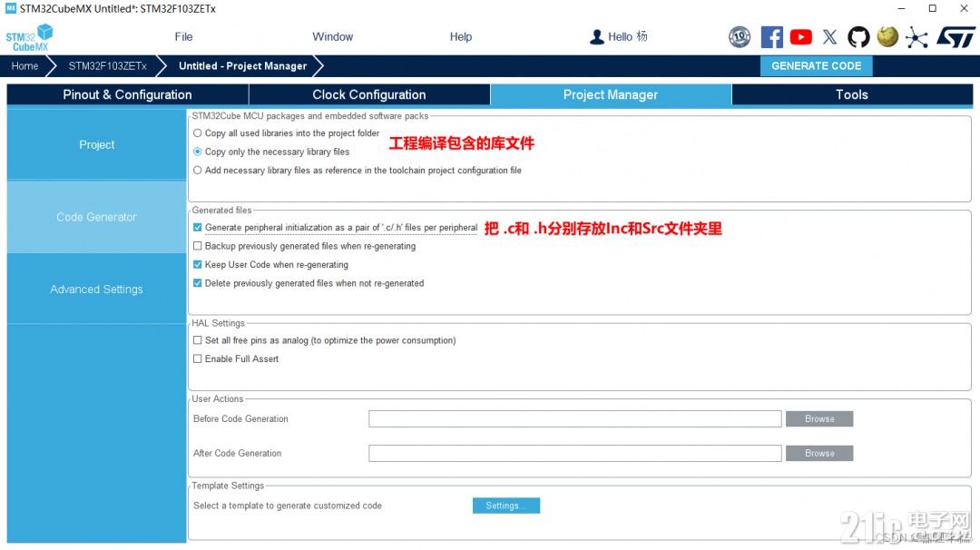The height and width of the screenshot is (550, 980).
Task: Switch to Clock Configuration tab
Action: point(369,95)
